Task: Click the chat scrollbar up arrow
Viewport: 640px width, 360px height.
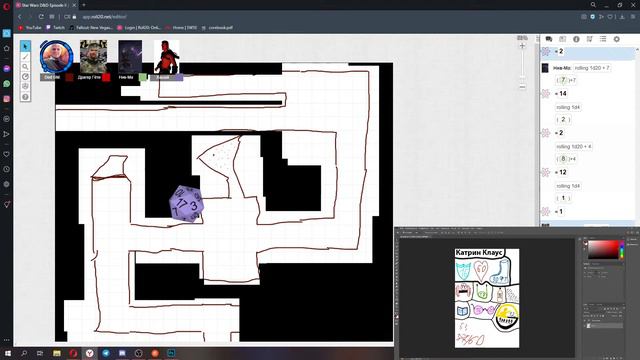Action: [x=637, y=49]
